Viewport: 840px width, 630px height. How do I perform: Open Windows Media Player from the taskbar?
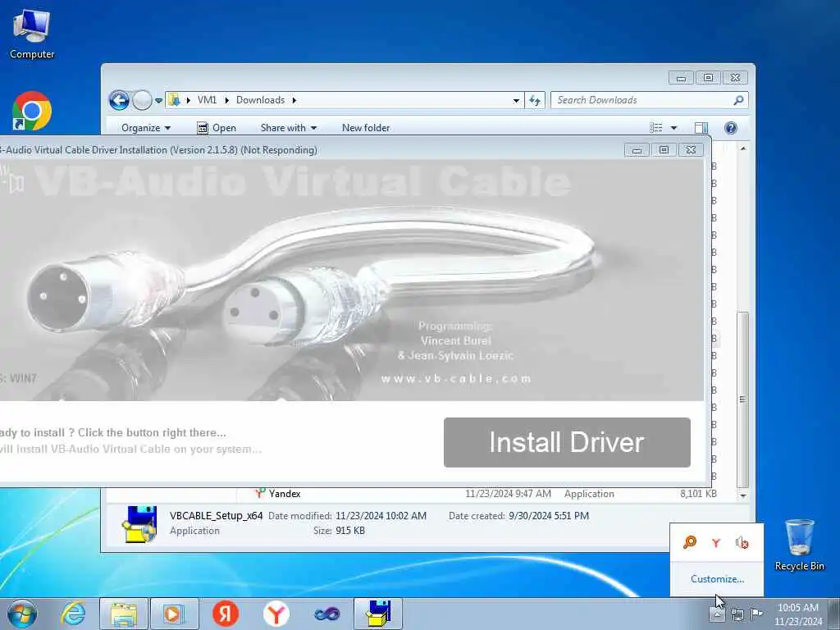coord(174,614)
